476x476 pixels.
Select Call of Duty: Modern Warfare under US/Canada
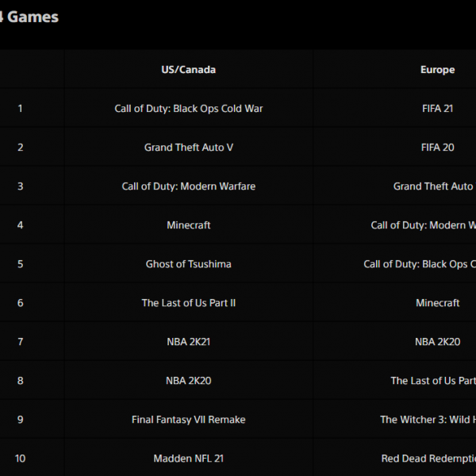click(189, 186)
